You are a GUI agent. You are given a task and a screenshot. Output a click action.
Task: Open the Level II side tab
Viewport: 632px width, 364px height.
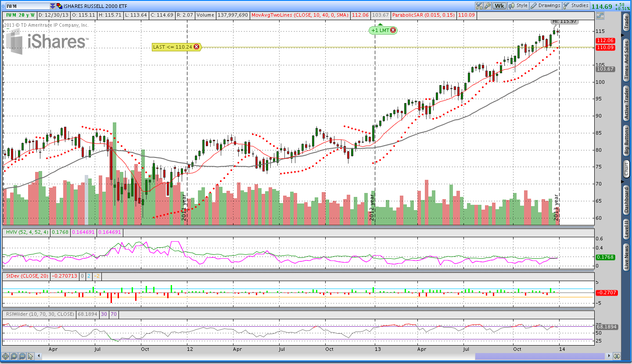pos(626,229)
